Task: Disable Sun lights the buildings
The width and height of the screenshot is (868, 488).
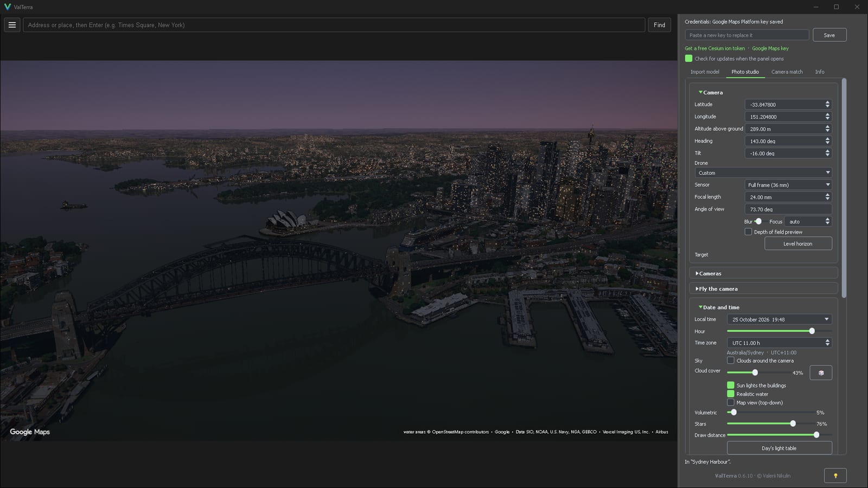Action: coord(731,385)
